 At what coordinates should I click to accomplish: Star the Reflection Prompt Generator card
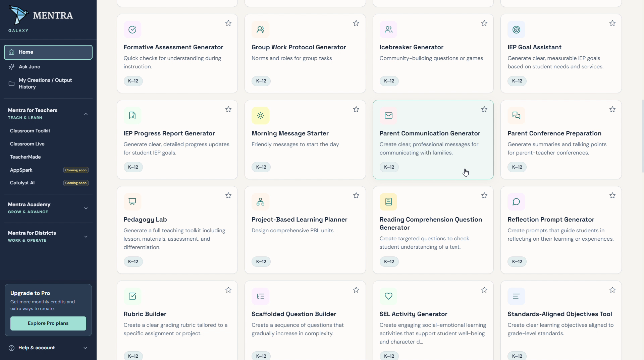[x=612, y=195]
